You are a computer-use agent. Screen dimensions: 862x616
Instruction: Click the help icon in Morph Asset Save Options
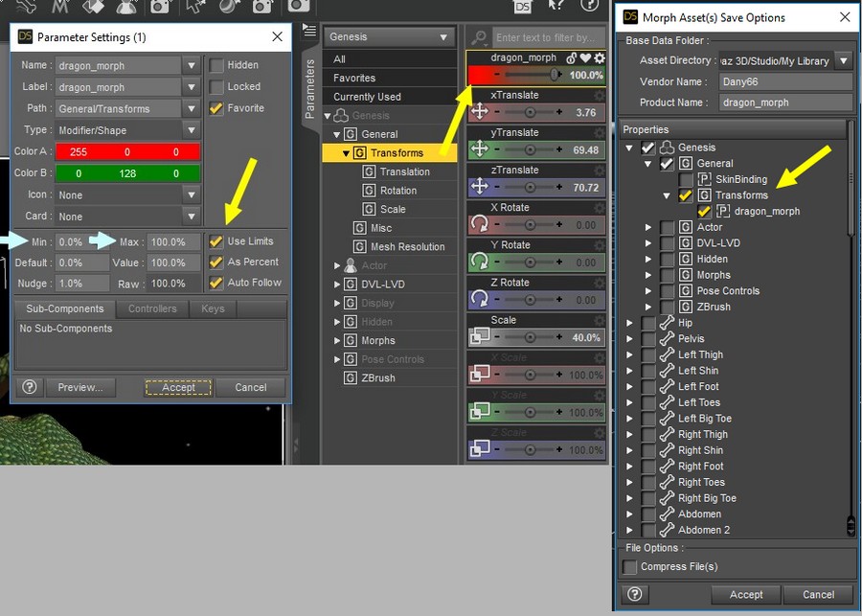pyautogui.click(x=634, y=594)
